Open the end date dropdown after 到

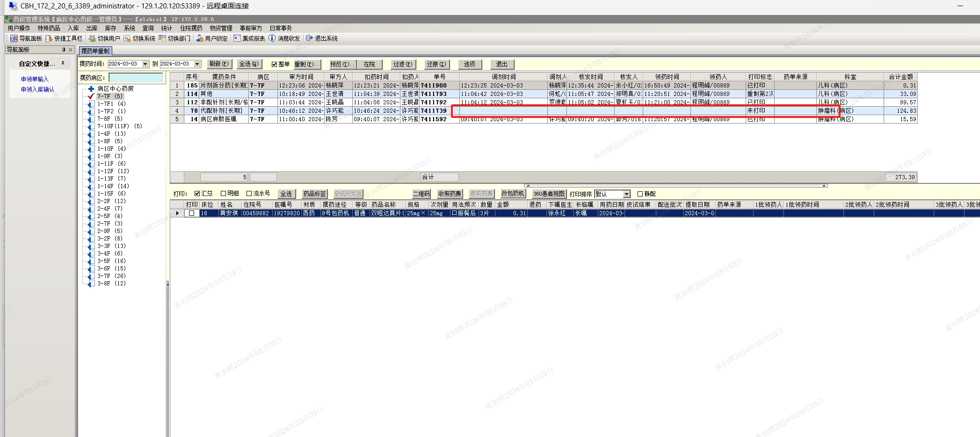pos(197,64)
